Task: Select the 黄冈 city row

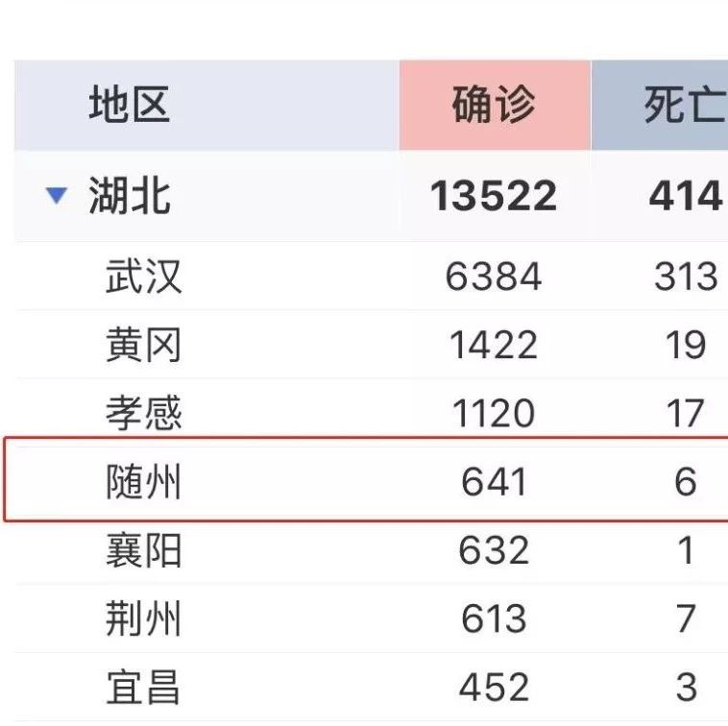Action: coord(371,345)
